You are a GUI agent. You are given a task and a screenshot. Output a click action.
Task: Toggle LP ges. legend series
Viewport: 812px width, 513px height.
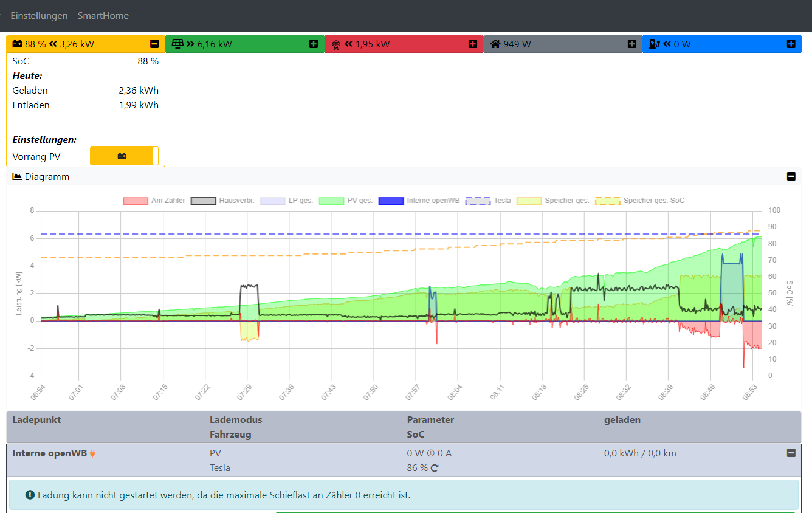(x=287, y=201)
